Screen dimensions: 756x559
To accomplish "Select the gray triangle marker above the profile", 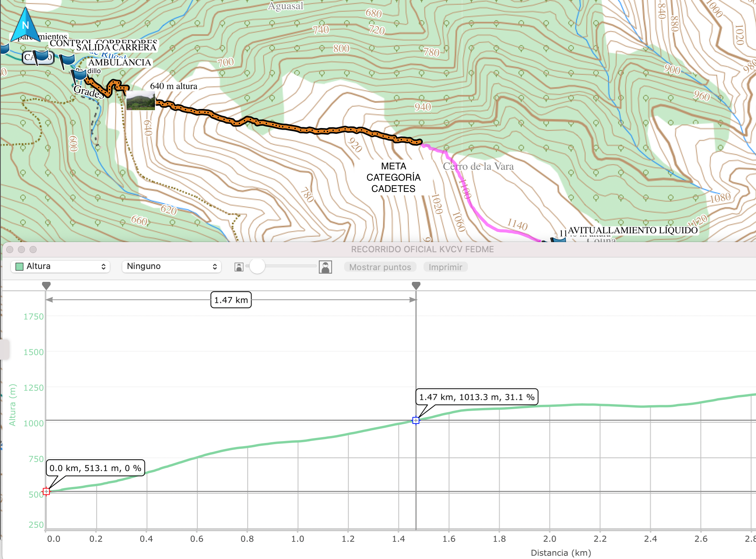I will click(46, 285).
